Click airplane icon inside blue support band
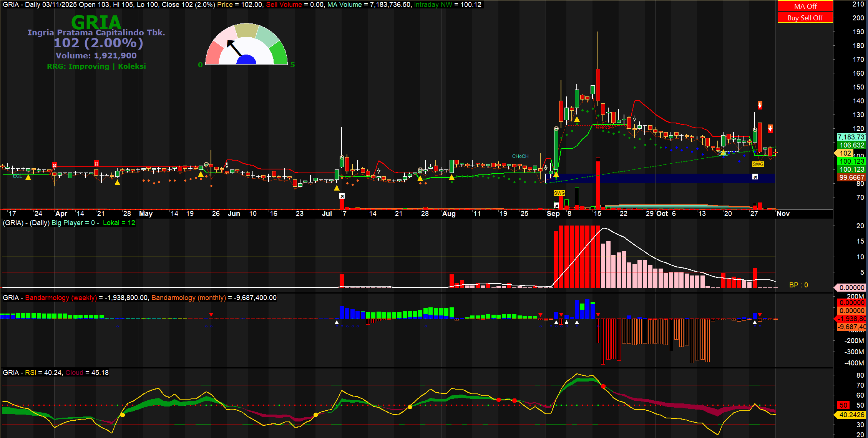Image resolution: width=868 pixels, height=438 pixels. (755, 177)
